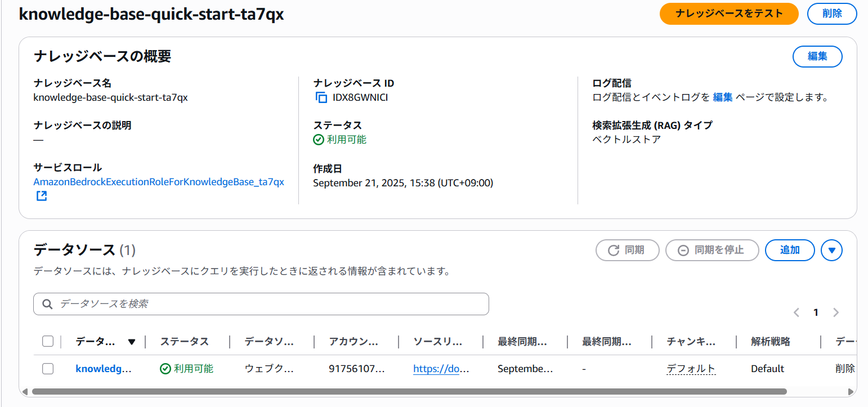
Task: Open AmazonBedrockExecutionRoleForKnowledgeBase_ta7qx link
Action: pyautogui.click(x=159, y=182)
